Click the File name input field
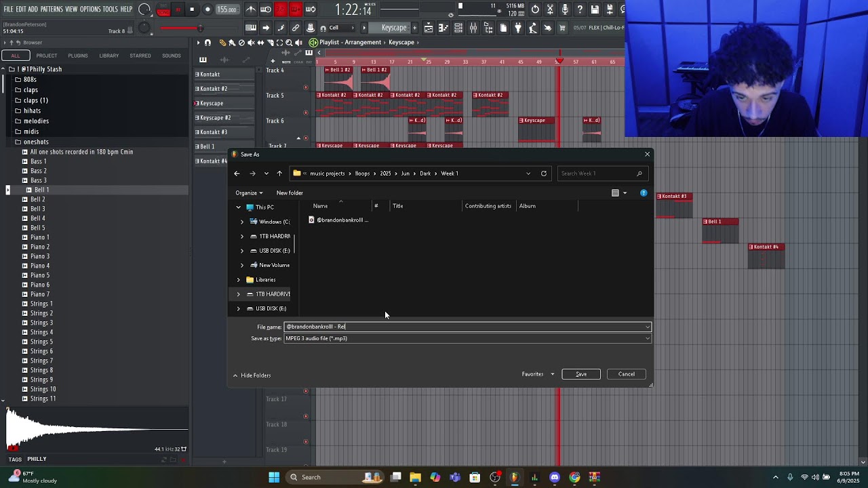868x488 pixels. [468, 327]
